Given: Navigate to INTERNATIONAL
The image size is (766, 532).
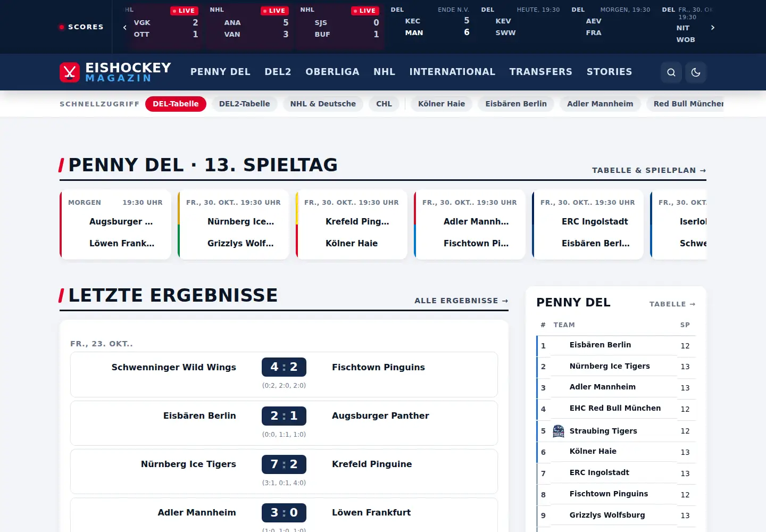Looking at the screenshot, I should coord(452,72).
